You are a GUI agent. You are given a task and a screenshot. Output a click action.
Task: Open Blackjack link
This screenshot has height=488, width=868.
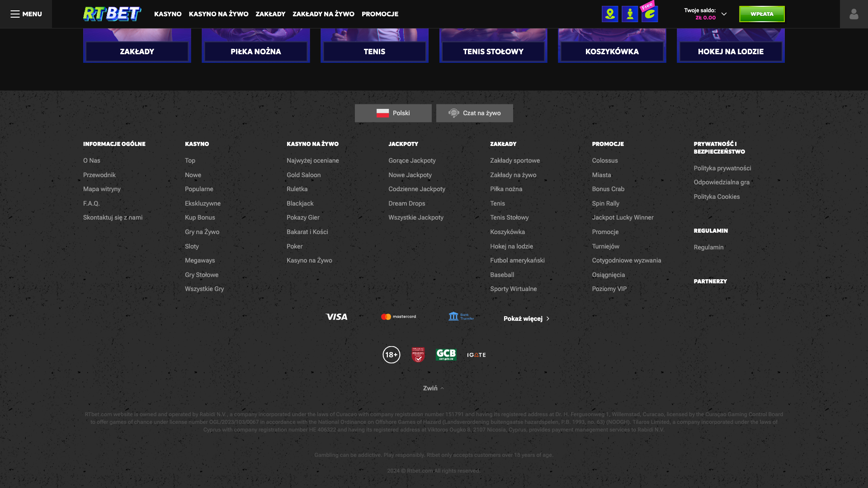(300, 203)
